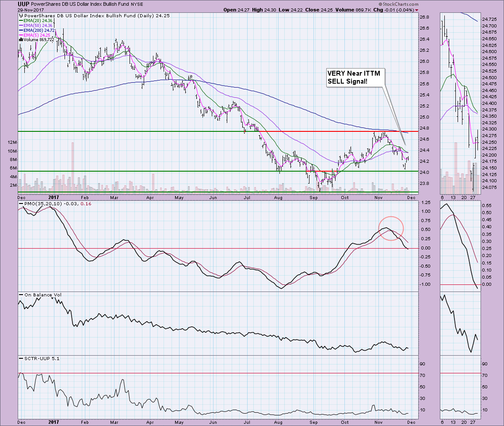This screenshot has width=504, height=426.
Task: Click the PMO(35,20,10) indicator label
Action: pyautogui.click(x=42, y=204)
